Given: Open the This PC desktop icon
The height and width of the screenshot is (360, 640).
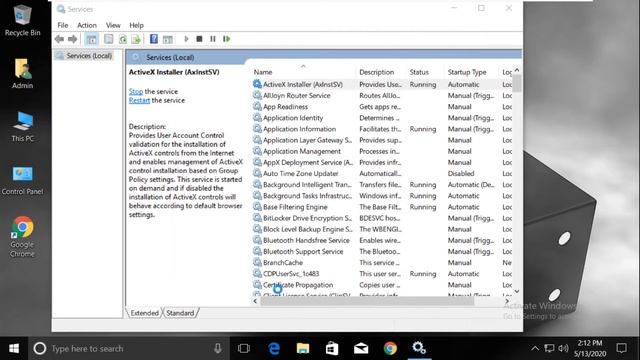Looking at the screenshot, I should coord(22,127).
